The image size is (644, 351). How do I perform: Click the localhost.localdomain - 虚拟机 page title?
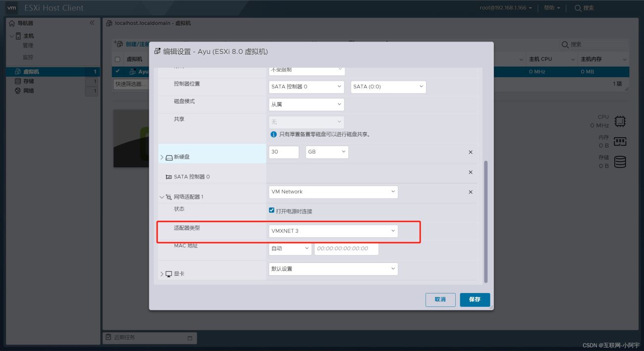pos(153,23)
